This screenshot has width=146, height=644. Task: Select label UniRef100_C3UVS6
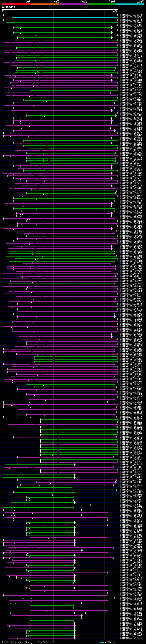click(131, 359)
